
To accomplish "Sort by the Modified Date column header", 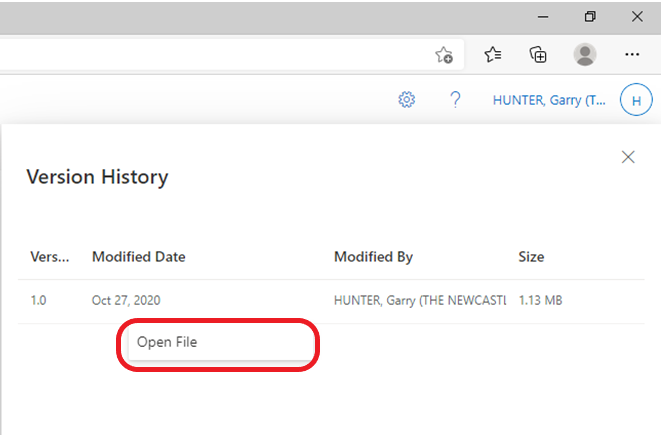I will pyautogui.click(x=138, y=257).
